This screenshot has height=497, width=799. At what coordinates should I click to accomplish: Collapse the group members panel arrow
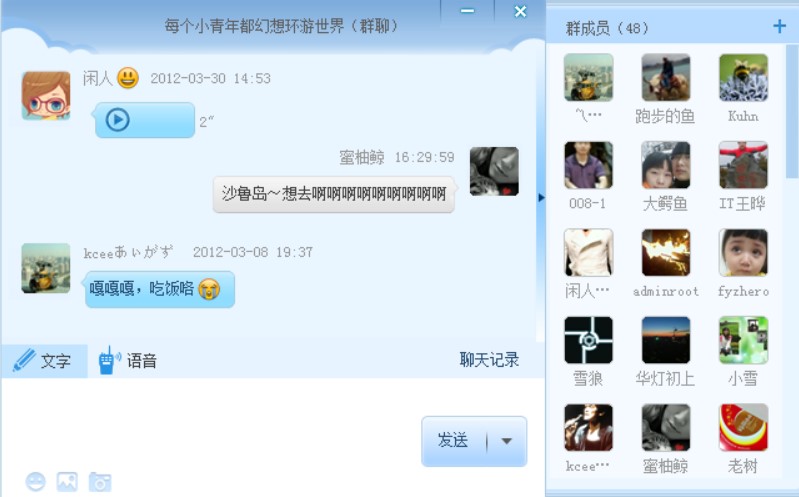pyautogui.click(x=541, y=197)
